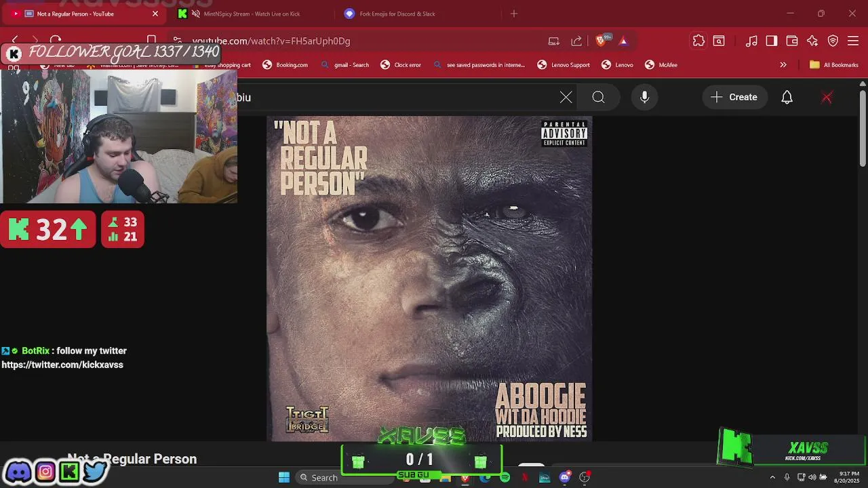Screen dimensions: 868x488
Task: Click the Twitter bird icon in overlay
Action: pyautogui.click(x=95, y=471)
